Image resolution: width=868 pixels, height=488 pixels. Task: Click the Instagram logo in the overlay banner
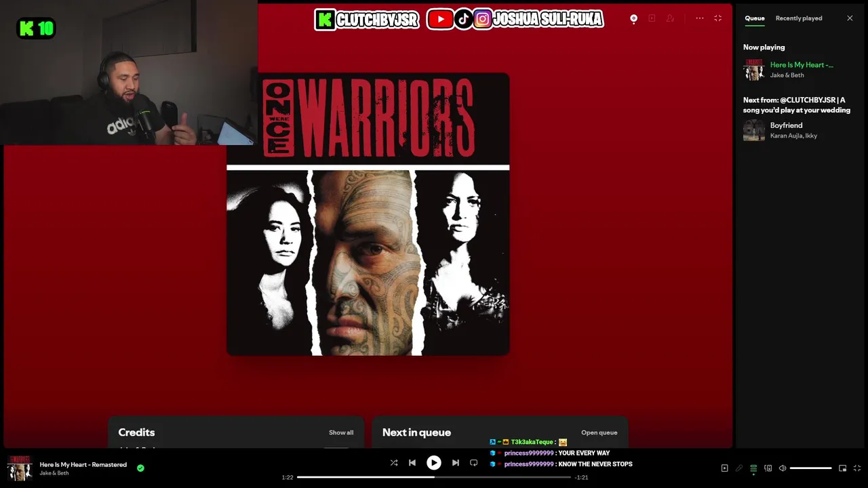482,20
